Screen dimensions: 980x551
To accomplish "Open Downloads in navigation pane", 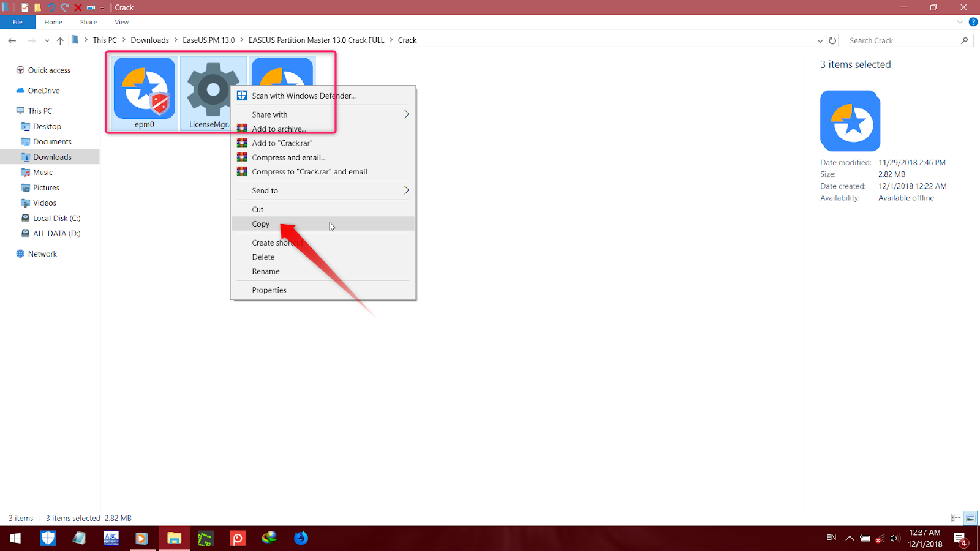I will [52, 157].
